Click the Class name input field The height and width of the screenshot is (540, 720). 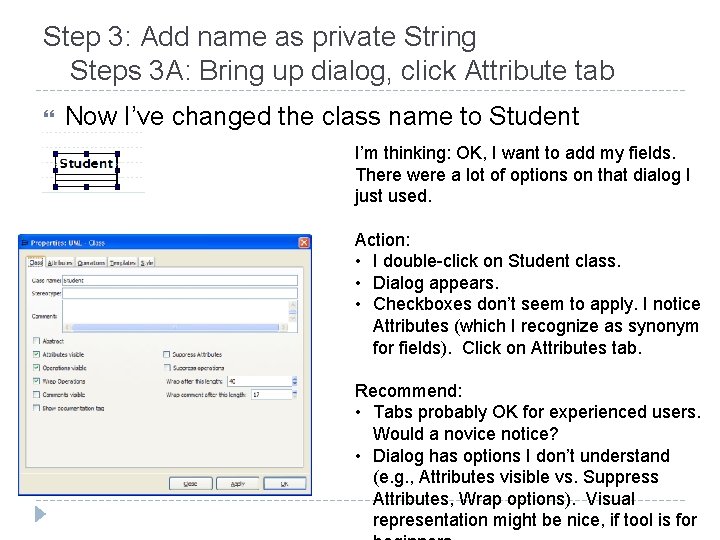click(x=180, y=280)
